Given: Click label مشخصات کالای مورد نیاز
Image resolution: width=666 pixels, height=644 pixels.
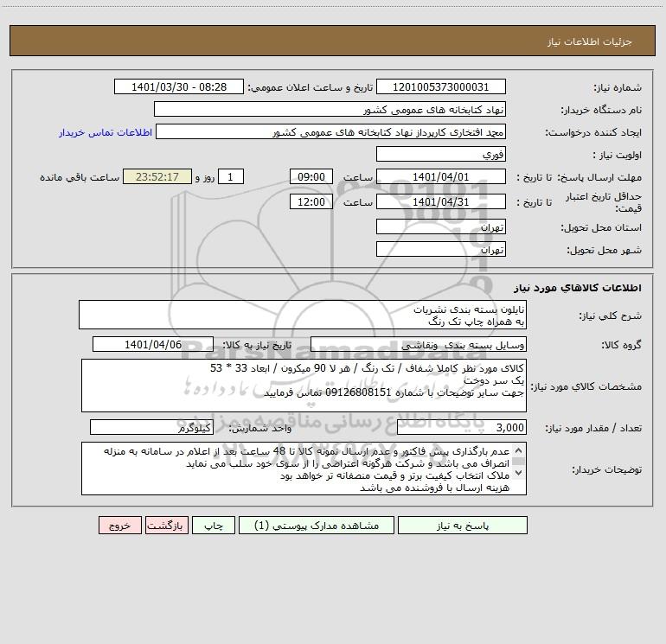Looking at the screenshot, I should [586, 386].
